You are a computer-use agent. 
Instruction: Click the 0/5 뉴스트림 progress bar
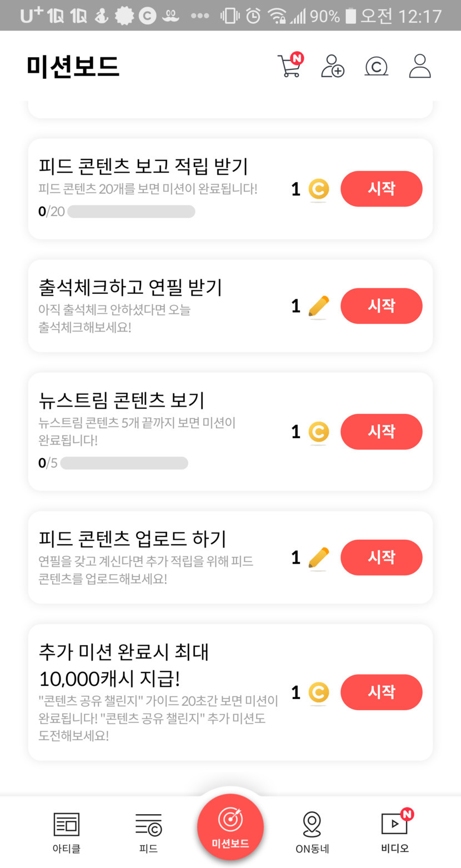point(124,463)
